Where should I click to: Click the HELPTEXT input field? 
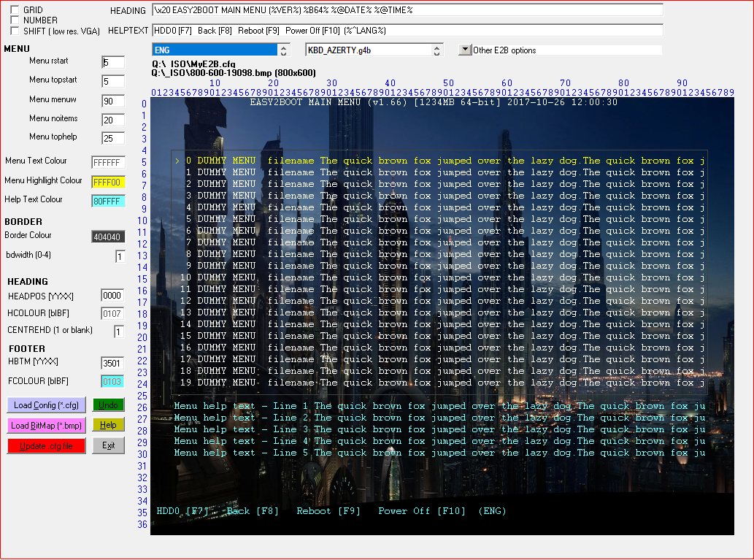click(x=407, y=31)
